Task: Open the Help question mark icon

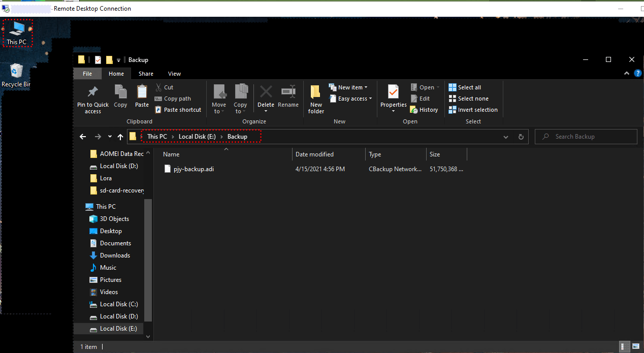Action: point(638,74)
